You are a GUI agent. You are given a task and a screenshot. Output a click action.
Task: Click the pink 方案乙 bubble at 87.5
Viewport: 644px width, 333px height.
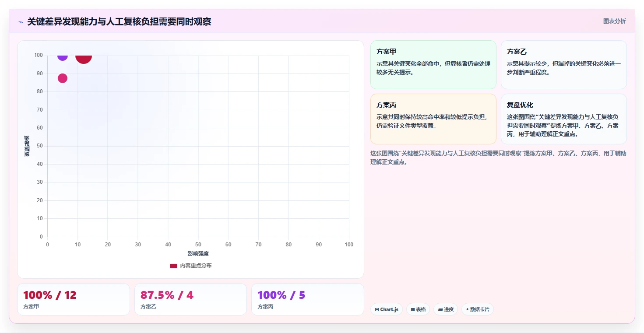(63, 78)
